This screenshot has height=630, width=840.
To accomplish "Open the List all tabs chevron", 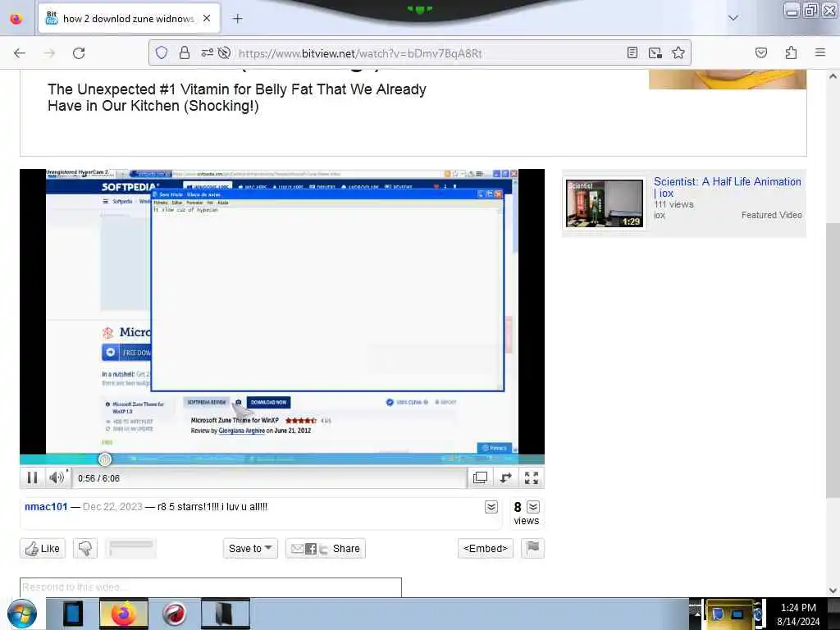I will click(733, 18).
